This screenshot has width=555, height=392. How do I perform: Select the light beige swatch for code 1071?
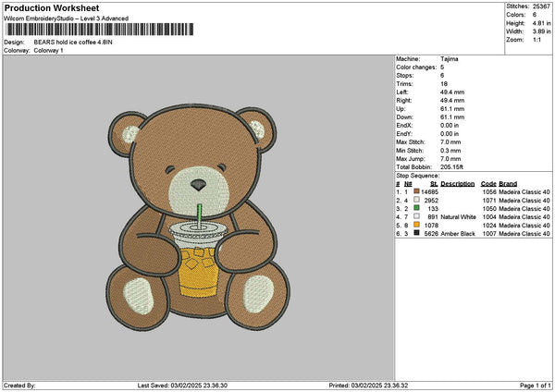416,200
